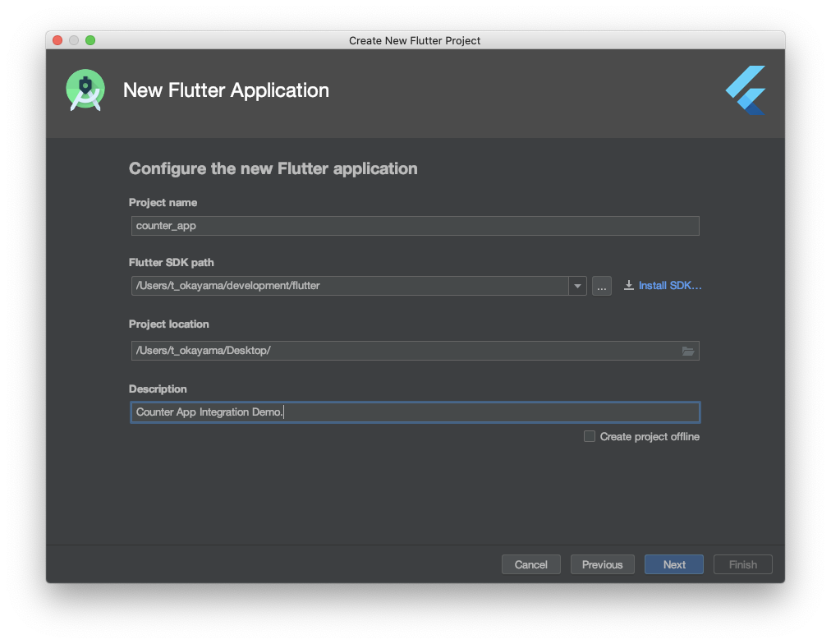Open the Flutter SDK path dropdown arrow
The height and width of the screenshot is (644, 831).
pyautogui.click(x=577, y=286)
